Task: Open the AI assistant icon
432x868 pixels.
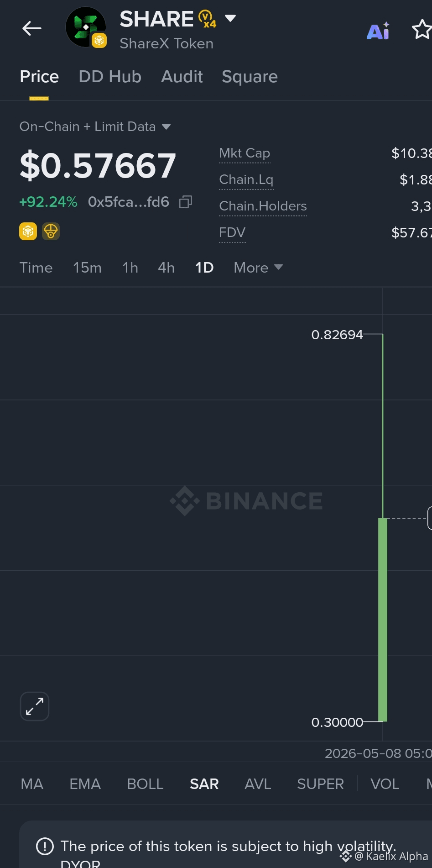Action: coord(378,31)
